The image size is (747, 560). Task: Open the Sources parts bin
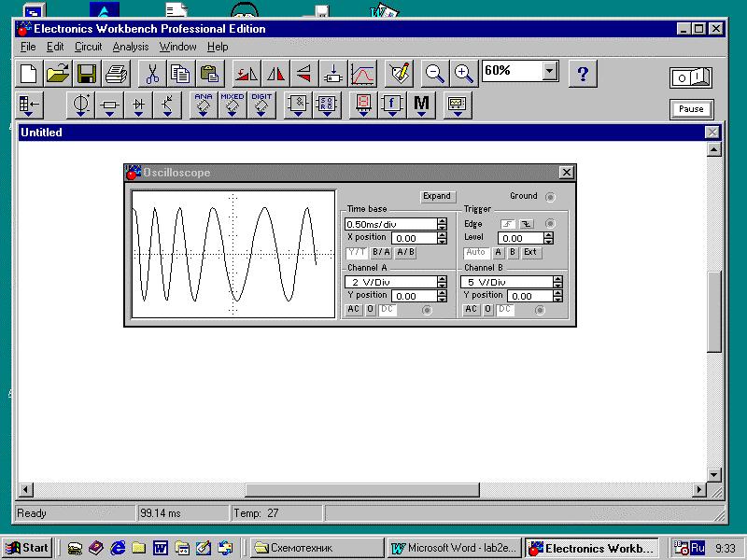tap(81, 105)
